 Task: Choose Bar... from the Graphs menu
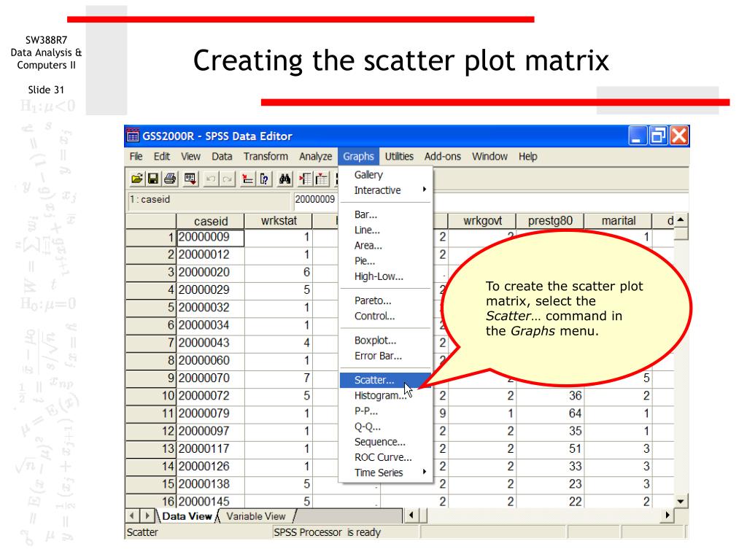click(385, 214)
